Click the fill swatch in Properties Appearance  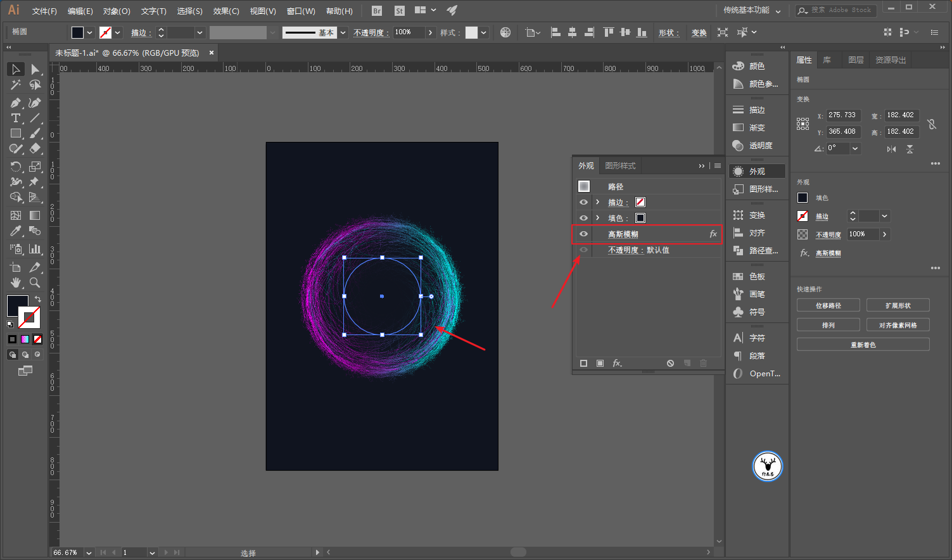[x=803, y=198]
